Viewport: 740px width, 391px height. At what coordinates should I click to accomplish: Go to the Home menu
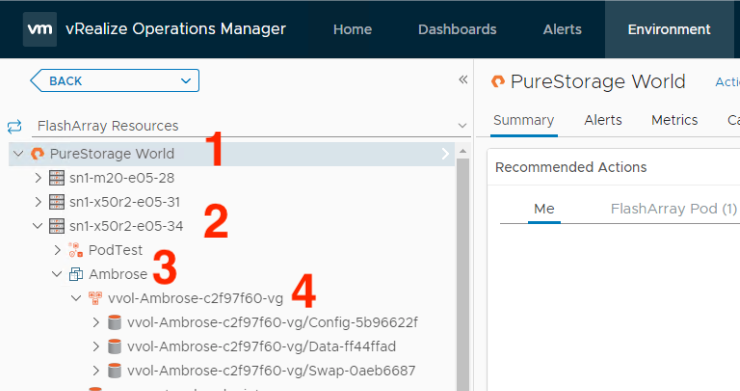pos(353,29)
